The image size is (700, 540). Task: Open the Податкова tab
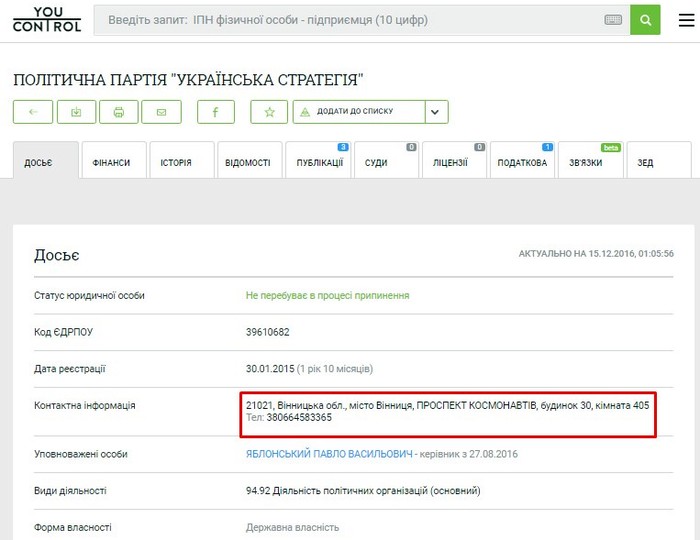tap(522, 160)
